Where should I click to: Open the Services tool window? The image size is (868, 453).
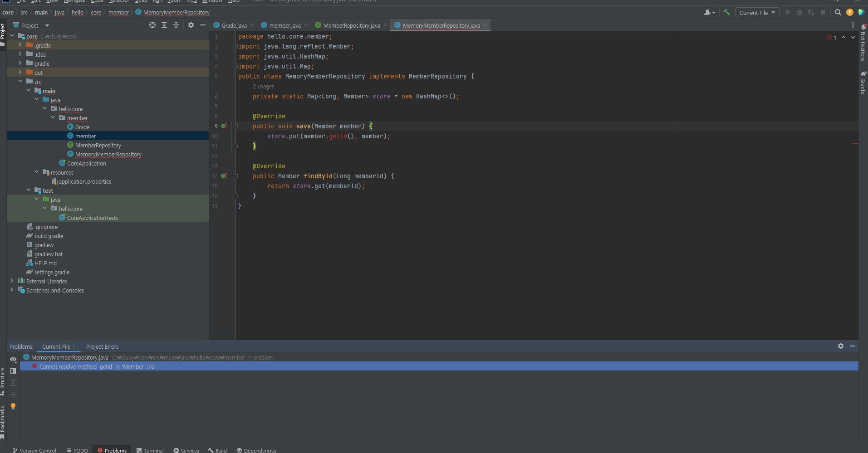[x=186, y=450]
